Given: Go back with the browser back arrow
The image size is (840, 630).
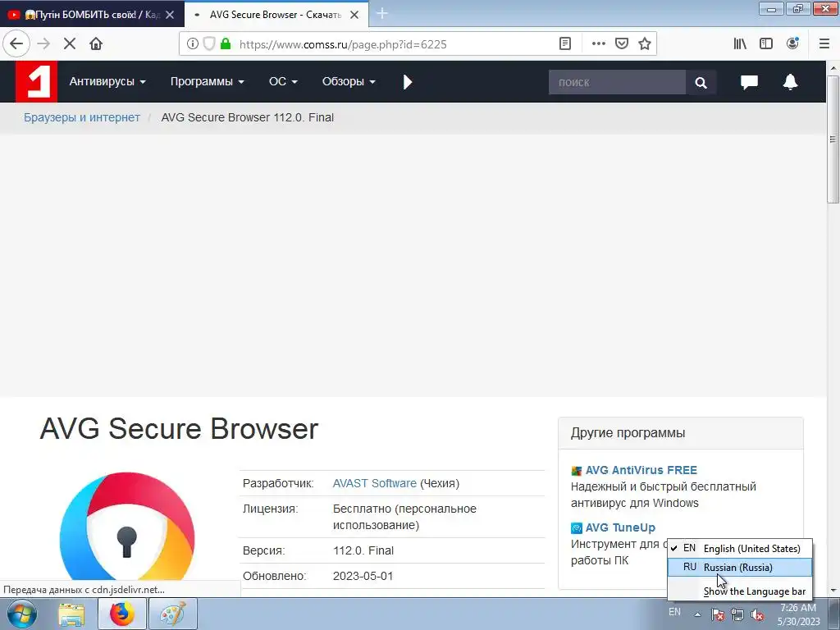Looking at the screenshot, I should click(x=16, y=44).
